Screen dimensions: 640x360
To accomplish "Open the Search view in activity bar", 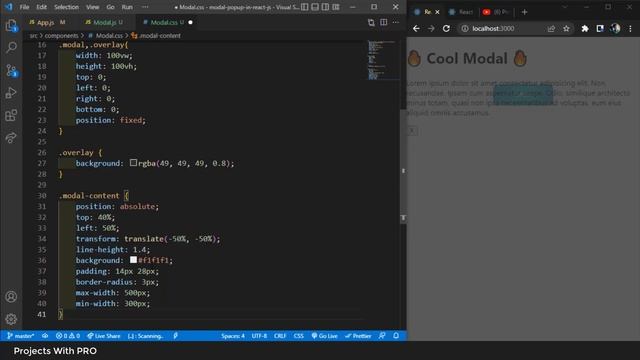I will [x=11, y=48].
